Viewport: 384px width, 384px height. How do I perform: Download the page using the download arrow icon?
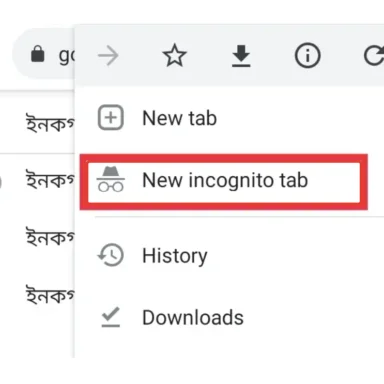pyautogui.click(x=241, y=56)
